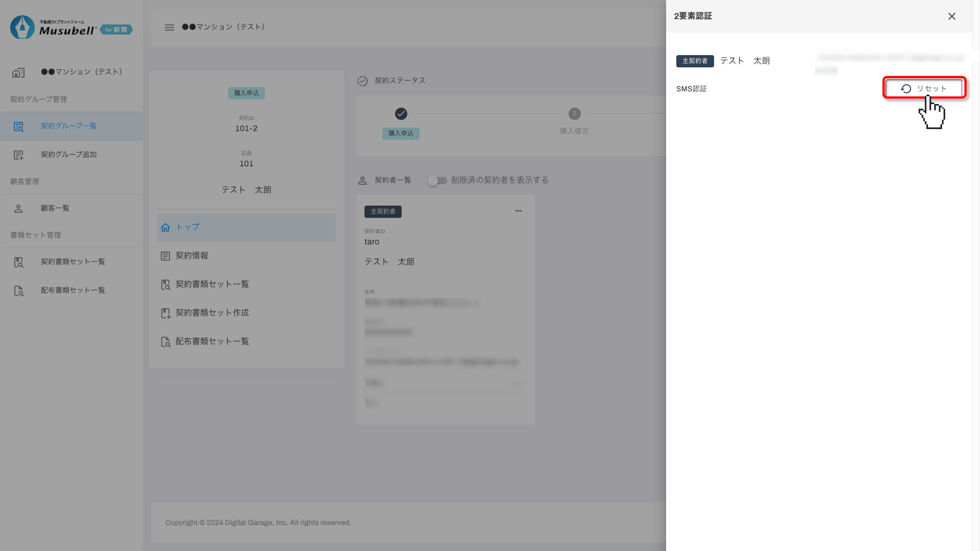Open 契約書類セット作成 in the contract menu
This screenshot has width=980, height=551.
click(x=212, y=313)
